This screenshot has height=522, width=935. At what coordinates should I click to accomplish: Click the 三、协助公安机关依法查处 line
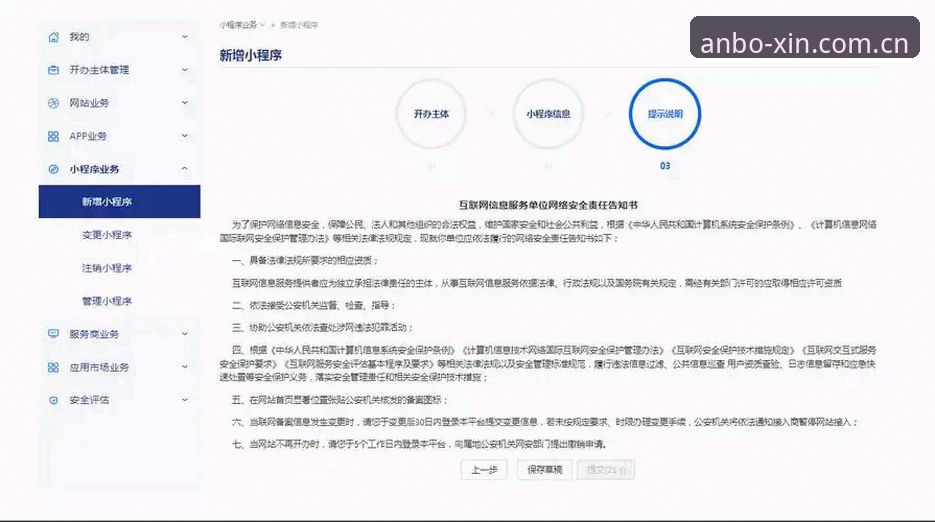323,328
